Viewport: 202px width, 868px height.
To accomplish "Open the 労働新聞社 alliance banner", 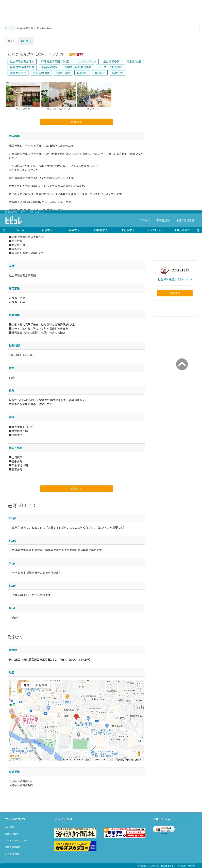I will tap(76, 833).
